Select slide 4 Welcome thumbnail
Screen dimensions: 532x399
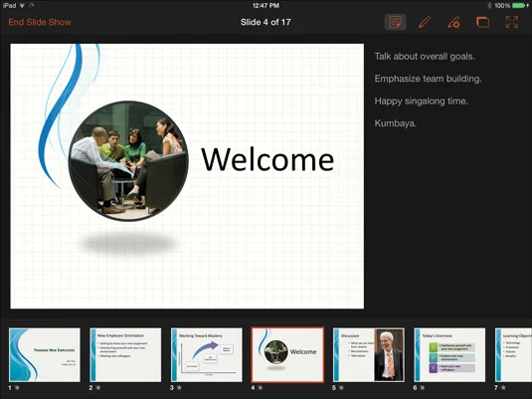pos(287,355)
